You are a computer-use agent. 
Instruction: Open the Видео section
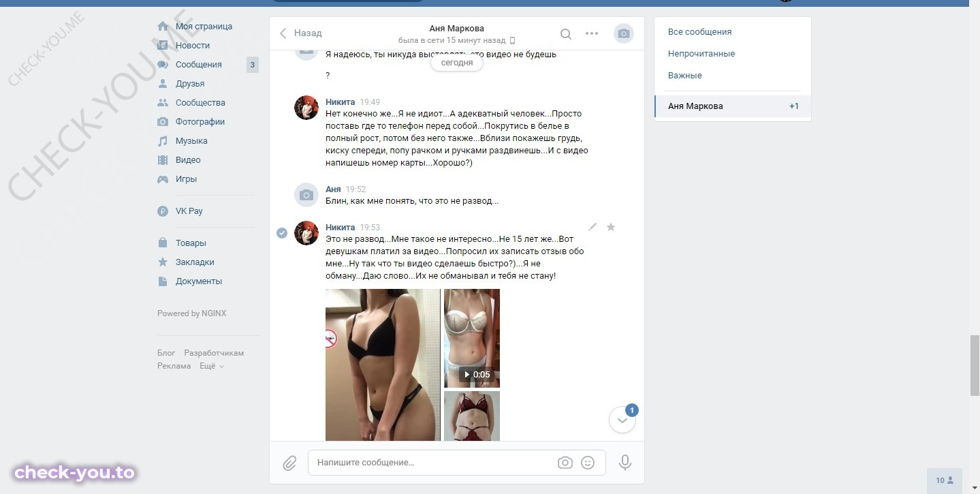(x=188, y=160)
